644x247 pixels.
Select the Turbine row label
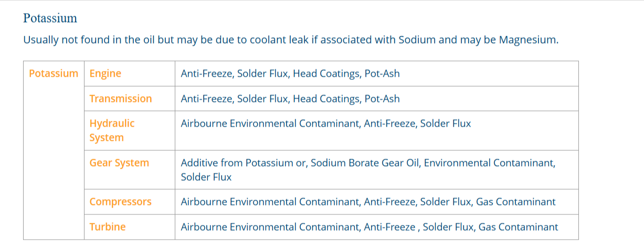[108, 227]
